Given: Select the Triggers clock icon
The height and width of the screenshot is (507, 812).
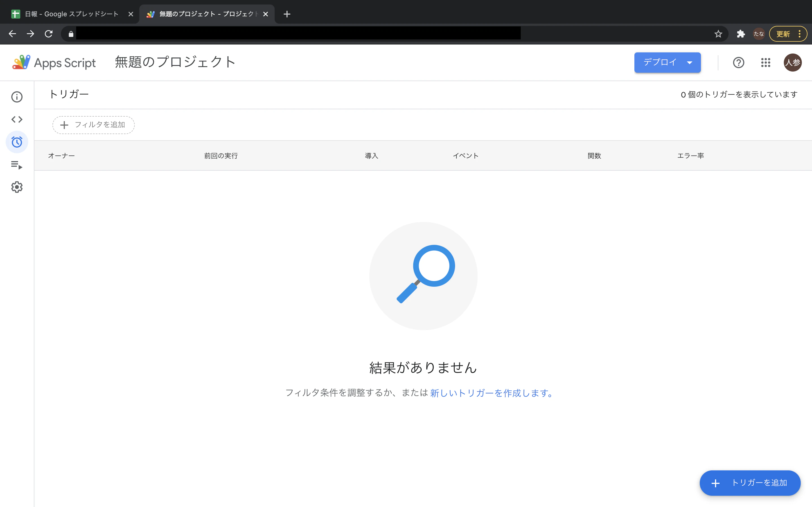Looking at the screenshot, I should coord(16,142).
